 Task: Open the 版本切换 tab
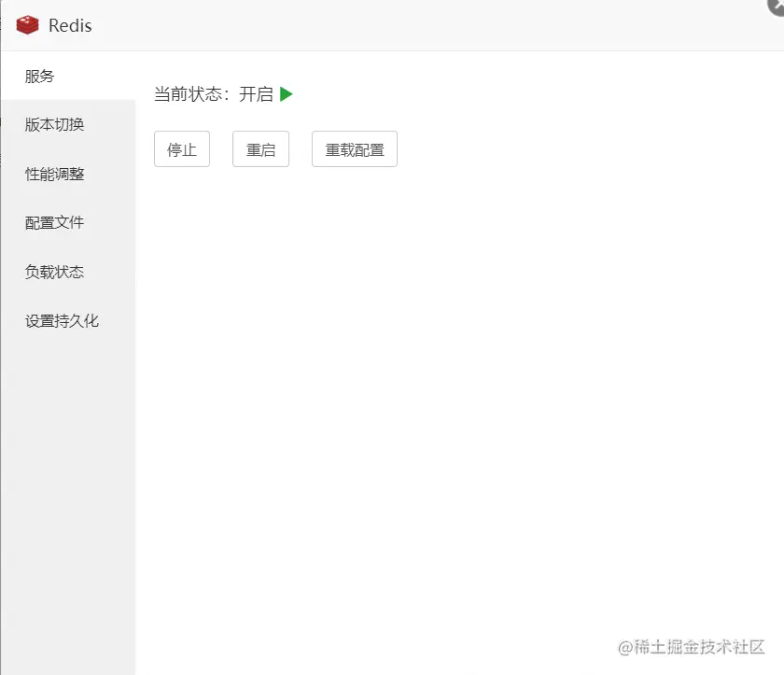(68, 124)
